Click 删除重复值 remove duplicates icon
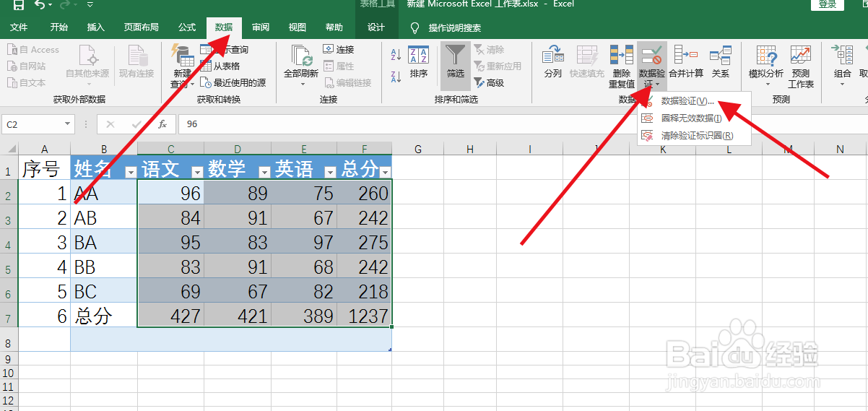868x411 pixels. pyautogui.click(x=621, y=56)
